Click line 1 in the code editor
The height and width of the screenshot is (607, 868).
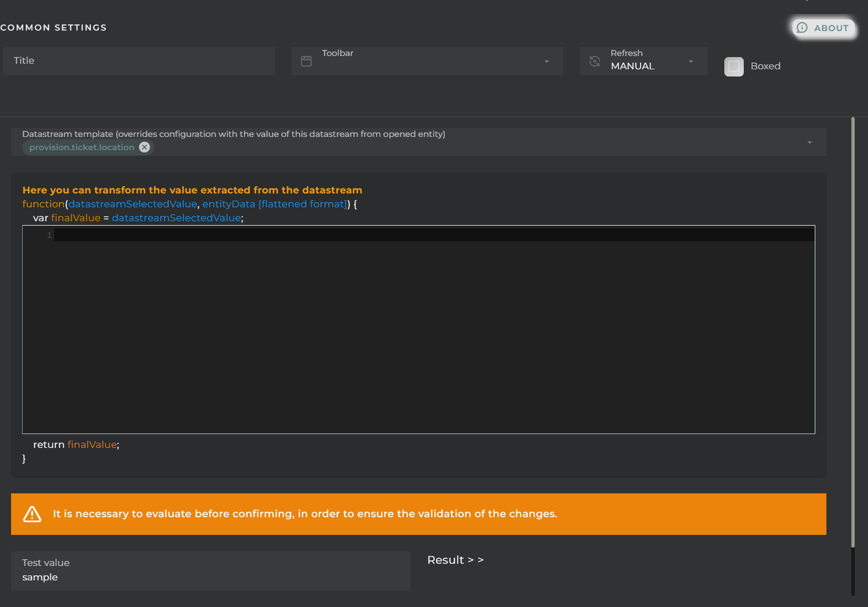(x=434, y=235)
